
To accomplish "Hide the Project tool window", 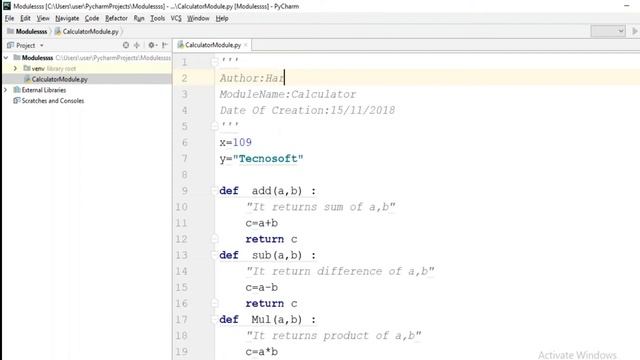I will pos(165,45).
